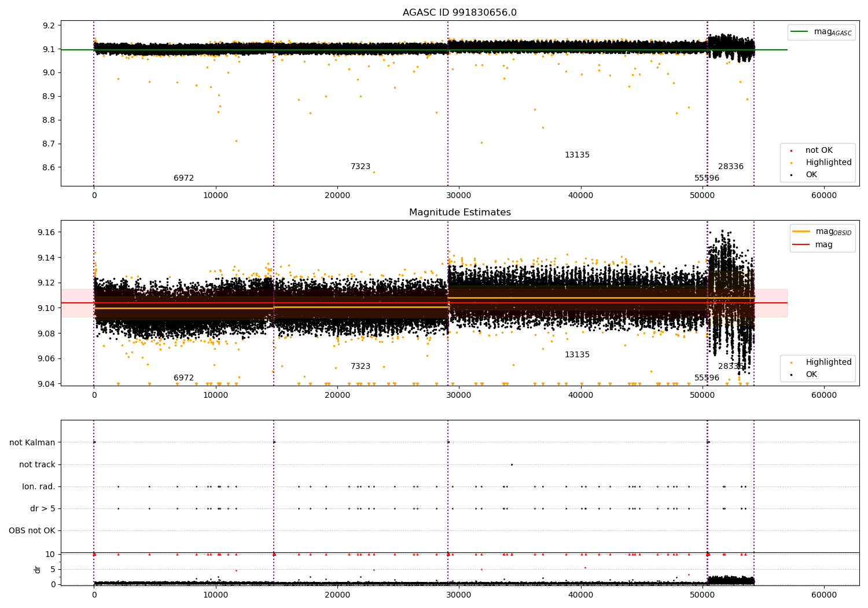Click 'OK' legend entry in middle panel
Screen dimensions: 868x608
pos(811,375)
